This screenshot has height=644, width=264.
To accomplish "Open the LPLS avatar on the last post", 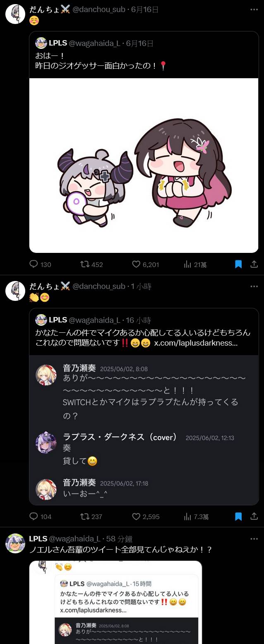I will 15,543.
